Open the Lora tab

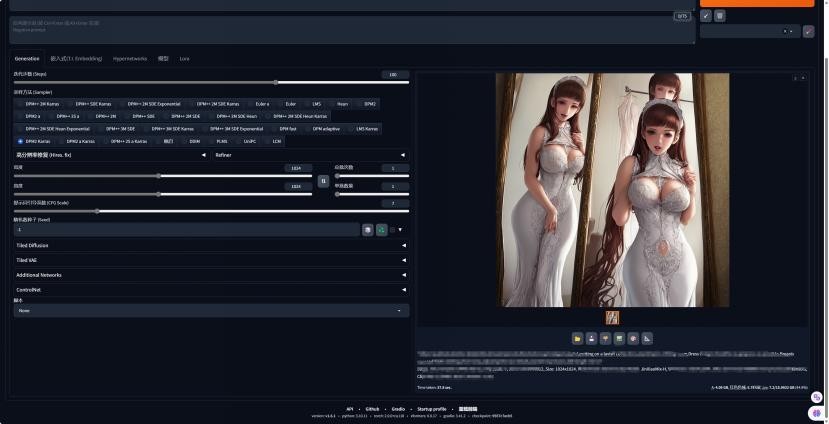(x=184, y=59)
